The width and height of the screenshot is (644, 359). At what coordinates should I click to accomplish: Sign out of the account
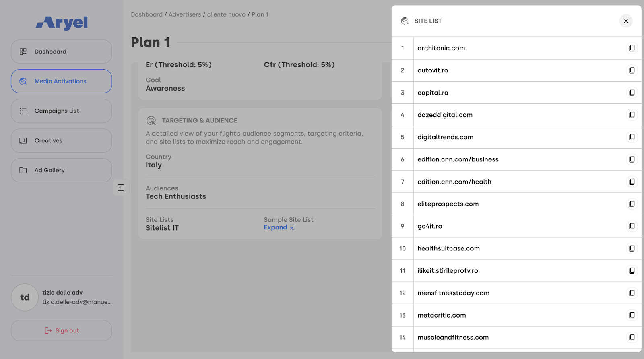pos(62,331)
